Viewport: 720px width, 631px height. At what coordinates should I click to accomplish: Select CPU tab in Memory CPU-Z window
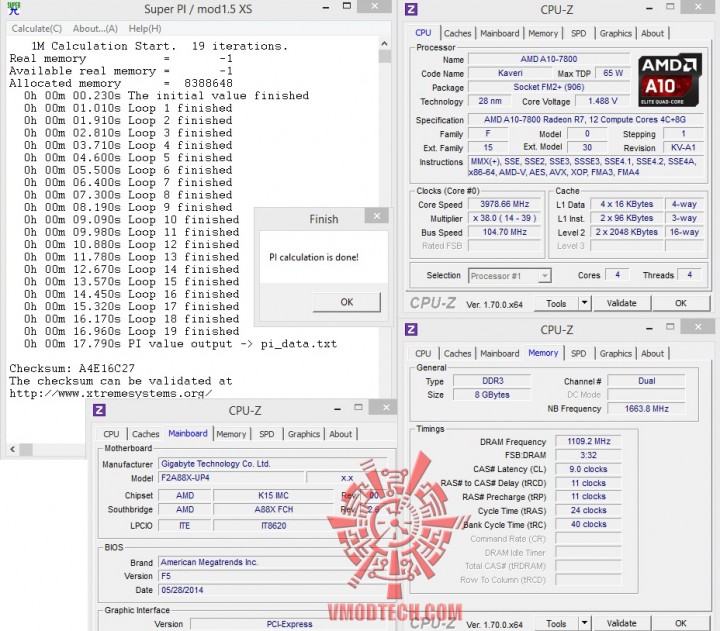coord(423,353)
